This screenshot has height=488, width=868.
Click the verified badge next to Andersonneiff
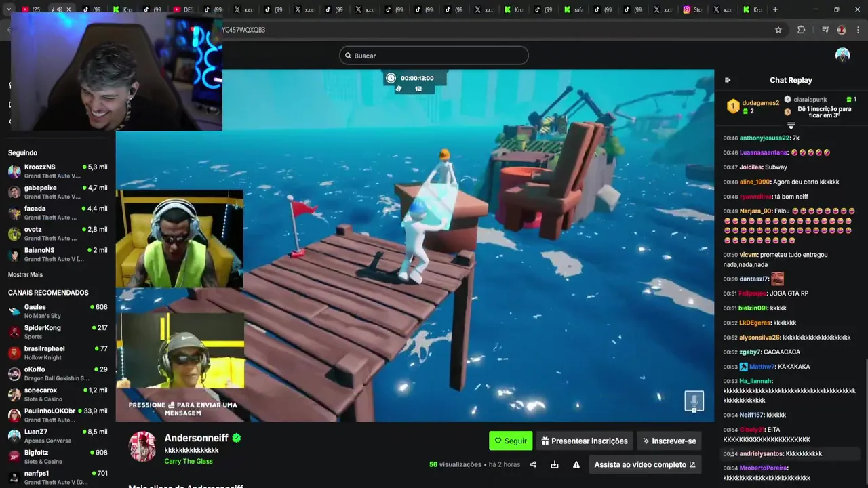click(237, 438)
